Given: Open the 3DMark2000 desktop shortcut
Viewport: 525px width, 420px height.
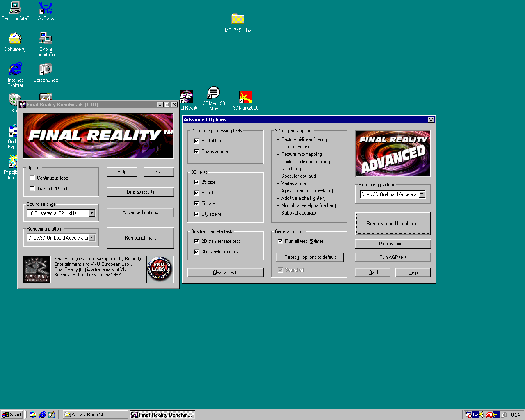Looking at the screenshot, I should [246, 98].
